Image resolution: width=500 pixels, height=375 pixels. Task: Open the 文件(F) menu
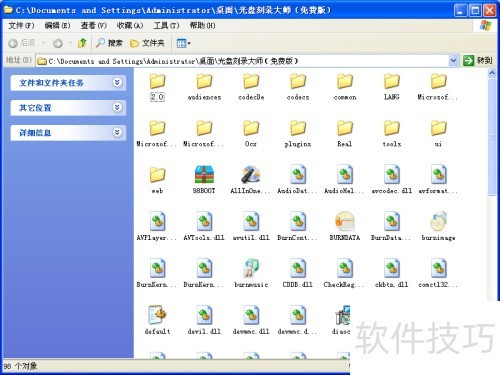pyautogui.click(x=21, y=25)
